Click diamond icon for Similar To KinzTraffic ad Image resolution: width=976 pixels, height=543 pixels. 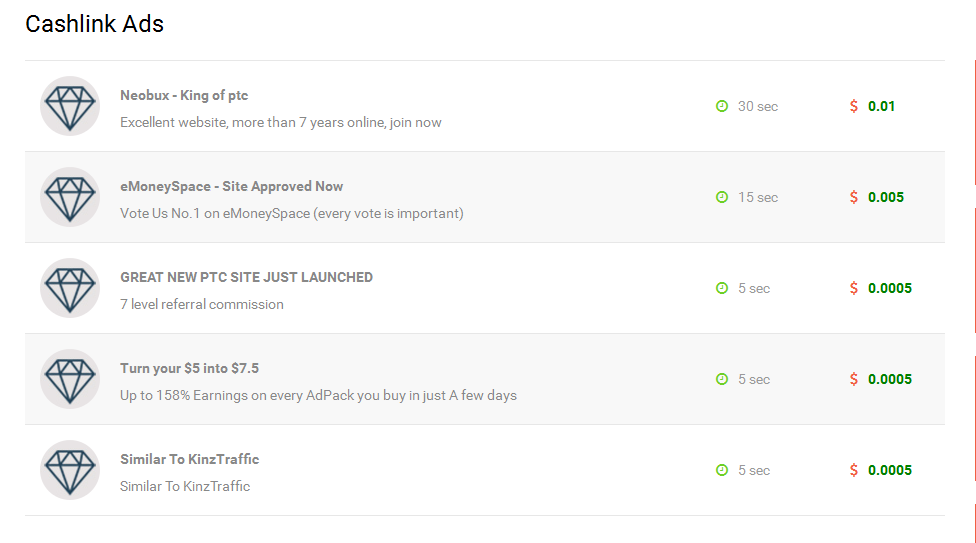click(70, 470)
